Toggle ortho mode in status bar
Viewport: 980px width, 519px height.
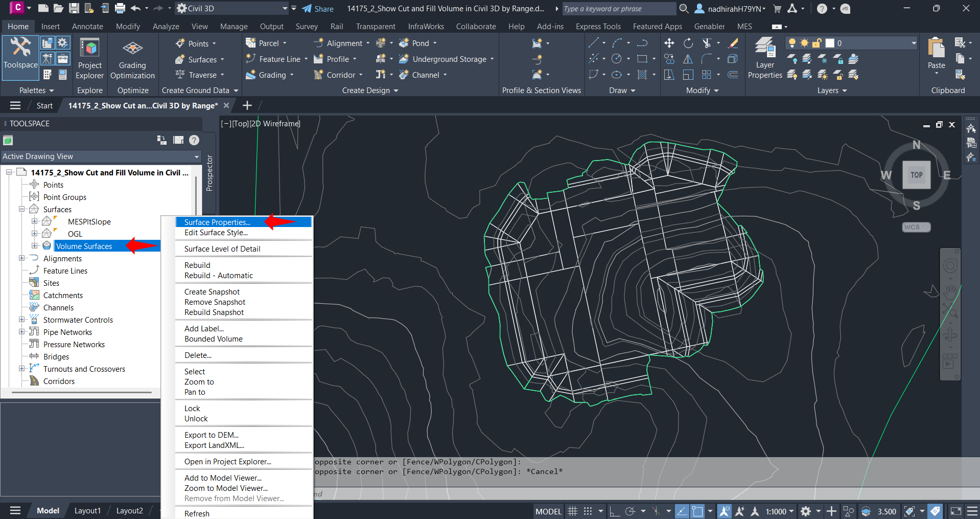614,511
